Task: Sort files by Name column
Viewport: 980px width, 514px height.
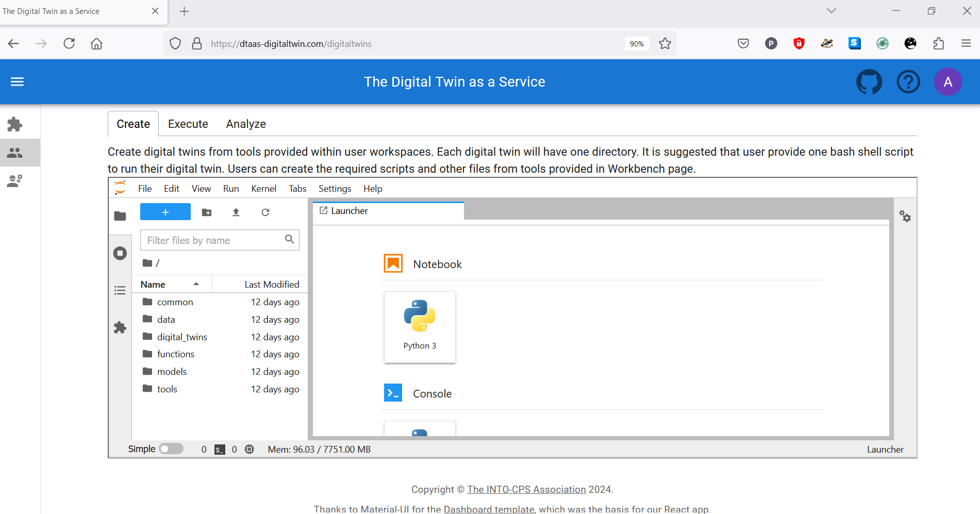Action: (x=153, y=285)
